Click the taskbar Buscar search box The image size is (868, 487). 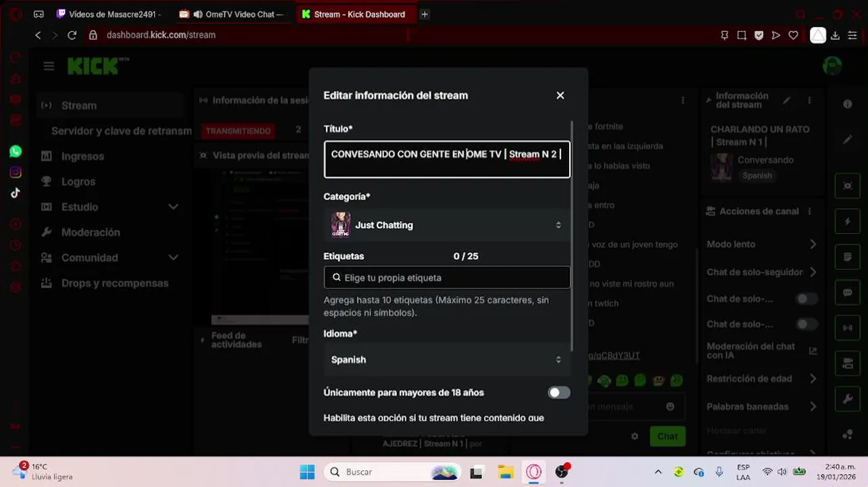pyautogui.click(x=392, y=471)
